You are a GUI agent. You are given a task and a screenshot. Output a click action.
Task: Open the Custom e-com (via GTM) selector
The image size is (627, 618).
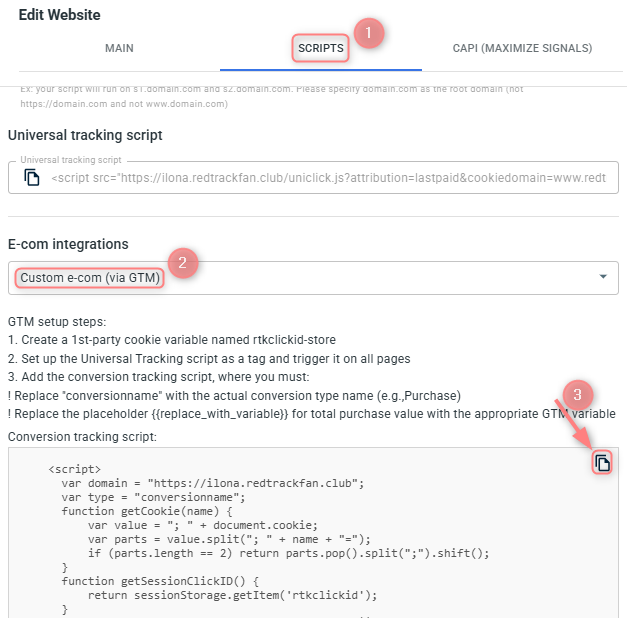click(x=313, y=278)
